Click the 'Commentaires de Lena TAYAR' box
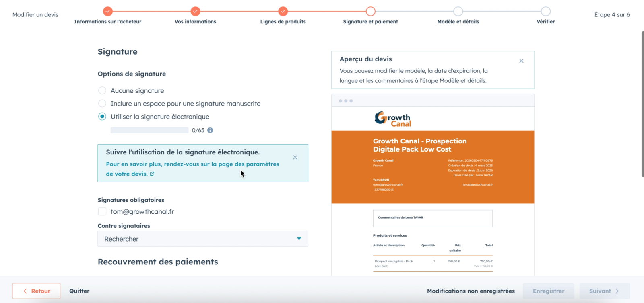 click(433, 219)
